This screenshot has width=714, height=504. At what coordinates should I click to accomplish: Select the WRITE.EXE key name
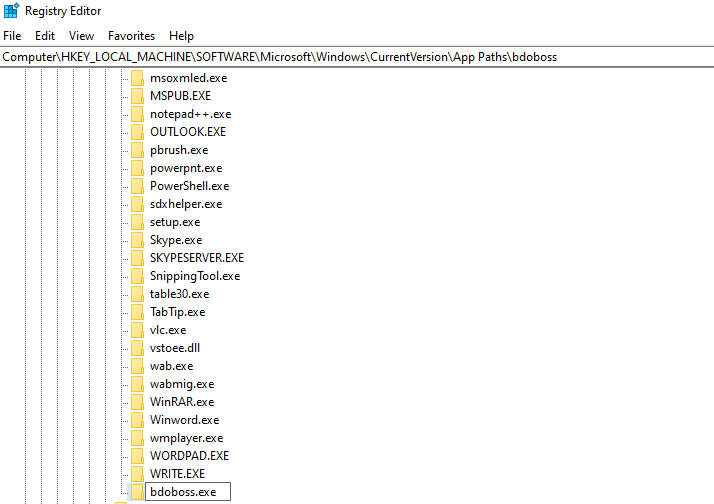[x=178, y=474]
